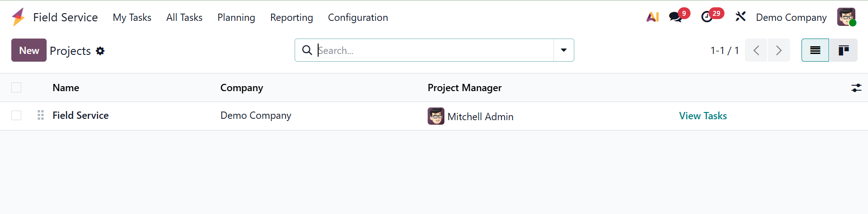Open the Planning menu
Screen dimensions: 868x214
(236, 17)
